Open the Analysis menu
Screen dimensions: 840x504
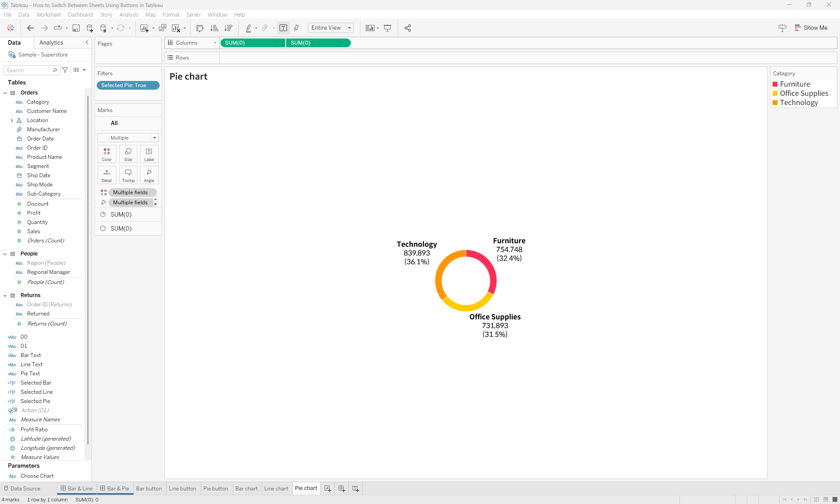point(128,14)
